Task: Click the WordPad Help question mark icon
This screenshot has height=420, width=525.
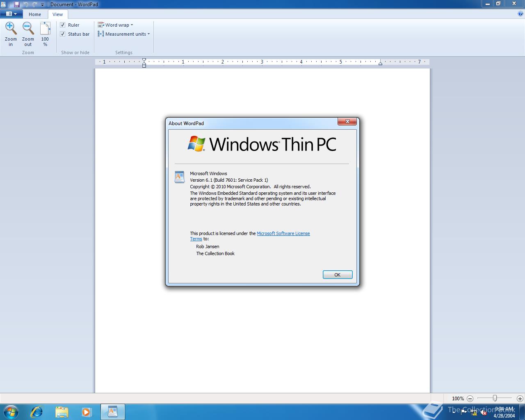Action: click(520, 14)
